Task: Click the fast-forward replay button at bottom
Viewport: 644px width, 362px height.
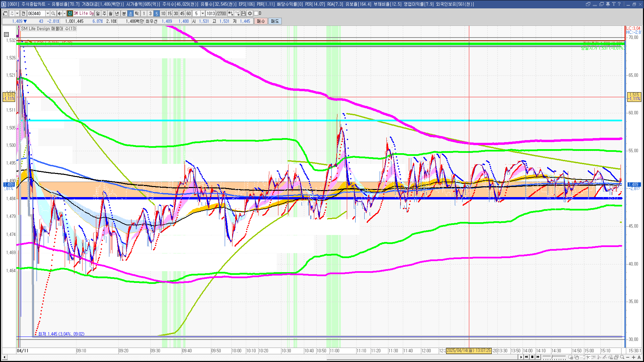Action: (538, 357)
